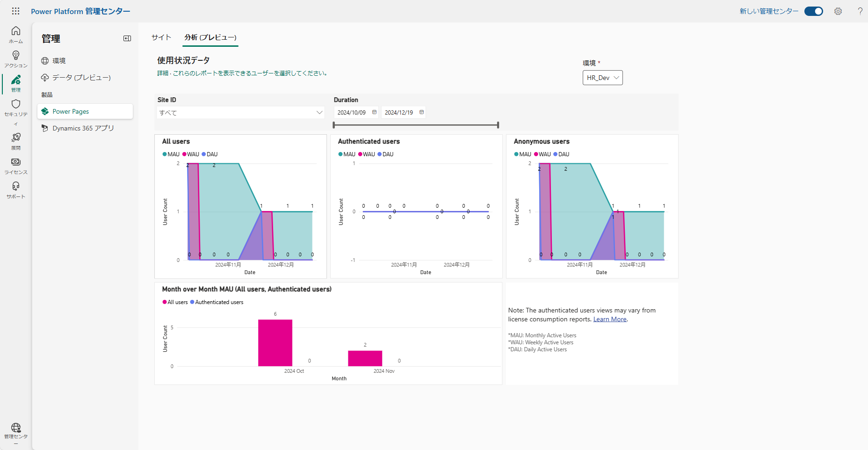Click the Learn More link
This screenshot has height=450, width=868.
point(610,319)
